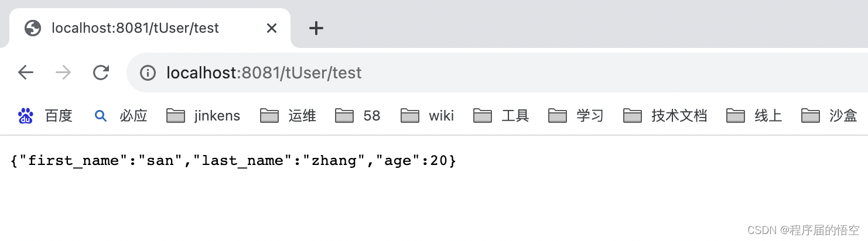Open the 工具 bookmark folder
Viewport: 868px width, 241px height.
coord(501,116)
